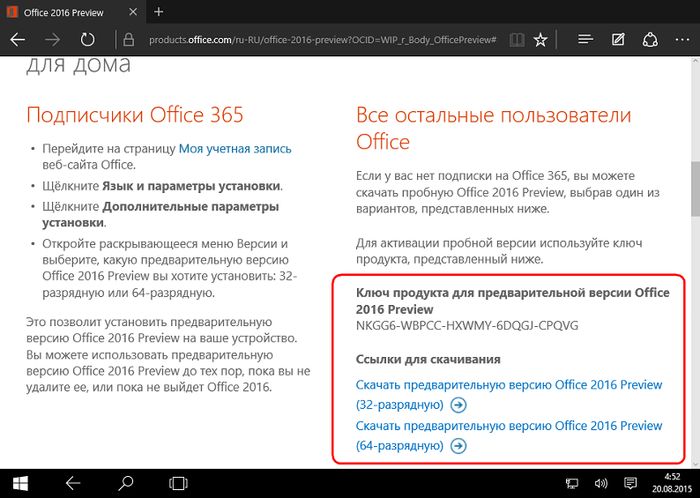Refresh the page with the reload icon
Viewport: 700px width, 498px height.
point(87,41)
